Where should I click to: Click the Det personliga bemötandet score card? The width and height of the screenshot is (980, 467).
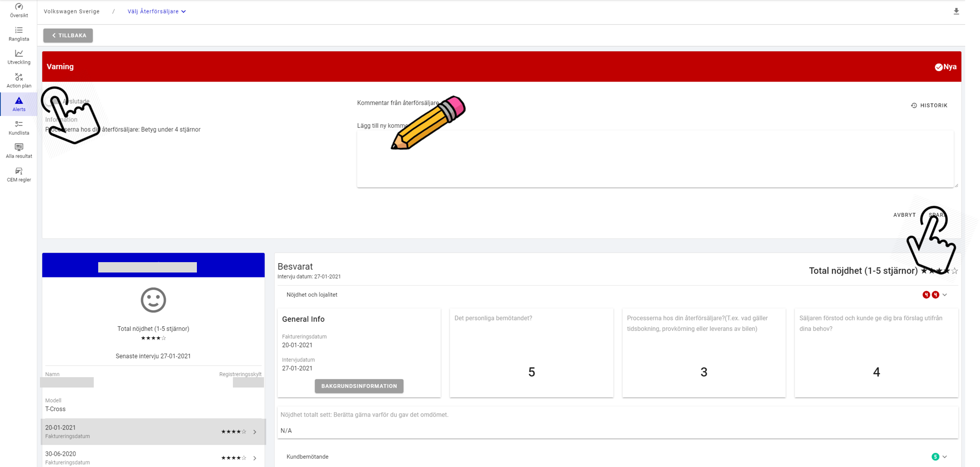click(x=531, y=353)
